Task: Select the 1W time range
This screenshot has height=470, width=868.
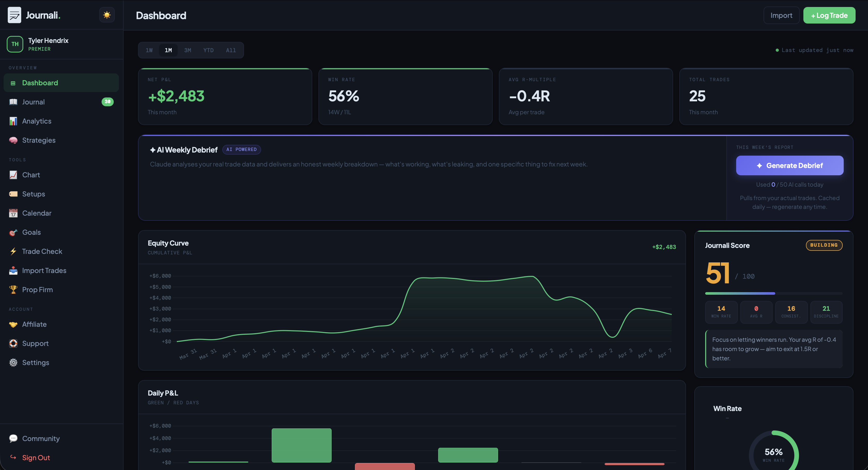Action: click(149, 50)
